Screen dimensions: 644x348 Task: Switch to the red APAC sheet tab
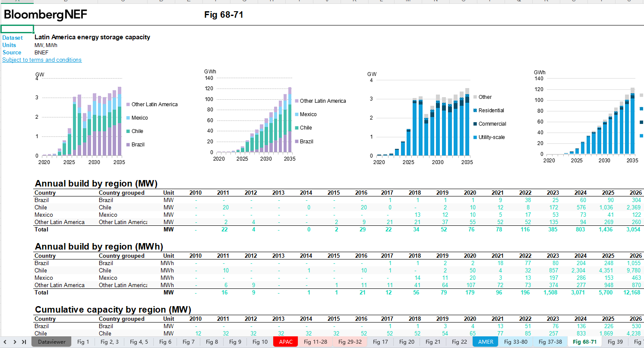286,342
